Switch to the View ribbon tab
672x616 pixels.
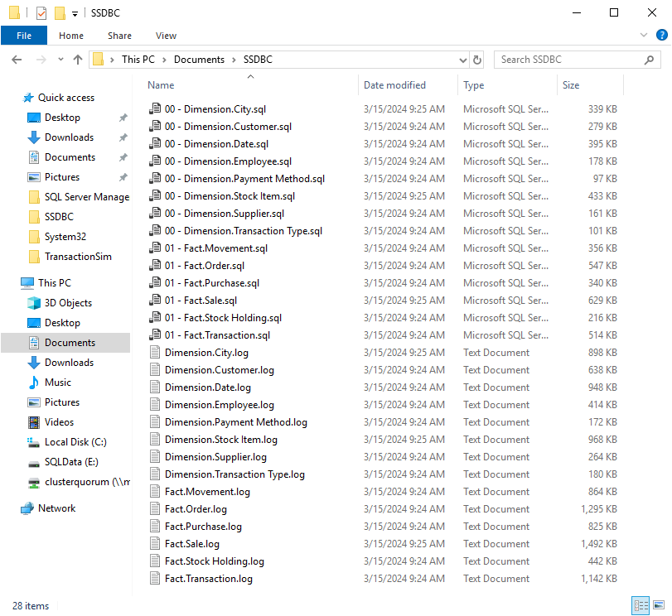(166, 36)
